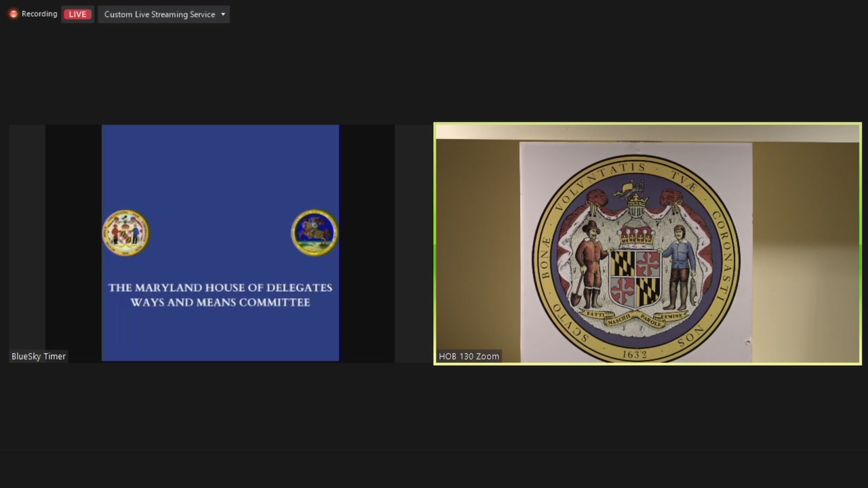The image size is (868, 488).
Task: Click the 1632 date on the large seal
Action: [635, 354]
